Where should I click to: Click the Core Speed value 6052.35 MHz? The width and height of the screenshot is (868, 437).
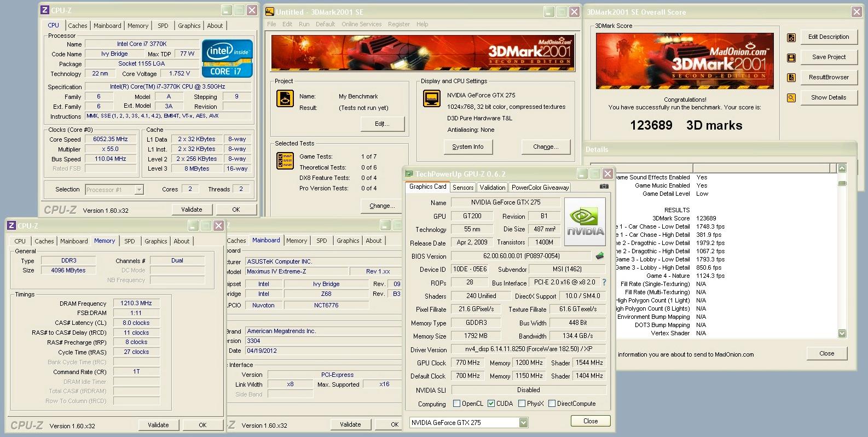coord(111,139)
